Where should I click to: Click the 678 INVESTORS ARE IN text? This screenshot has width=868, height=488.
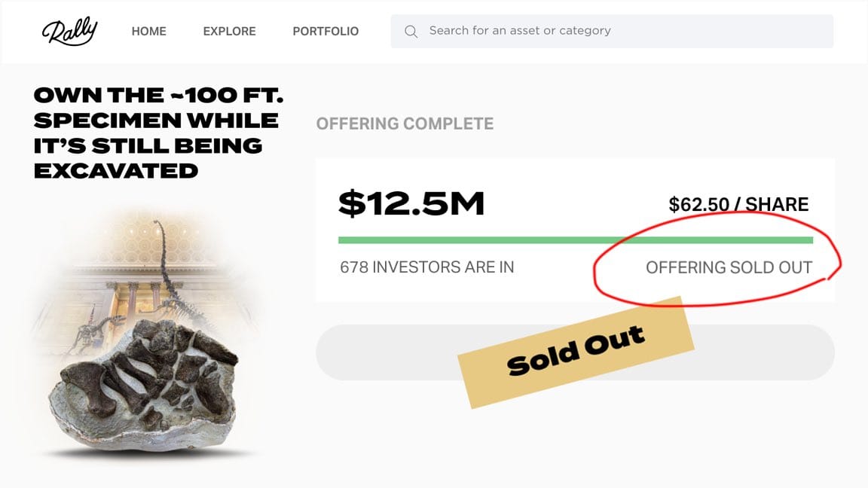coord(426,267)
